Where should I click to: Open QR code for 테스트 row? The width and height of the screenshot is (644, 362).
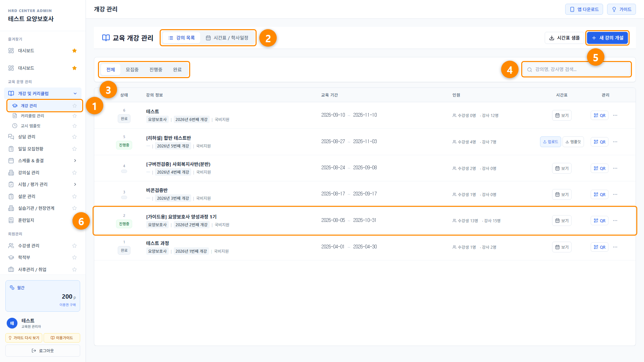[599, 115]
